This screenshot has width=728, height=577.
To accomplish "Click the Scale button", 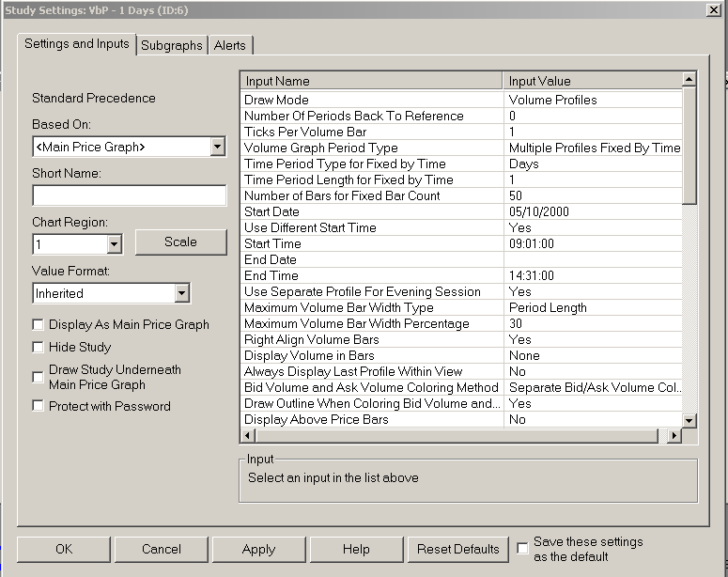I will 180,242.
